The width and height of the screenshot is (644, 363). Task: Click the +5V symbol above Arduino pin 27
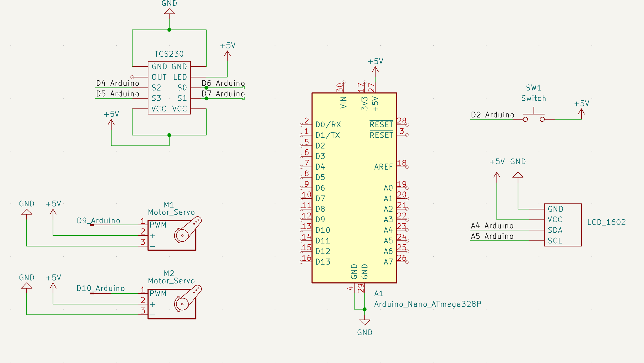click(x=375, y=69)
